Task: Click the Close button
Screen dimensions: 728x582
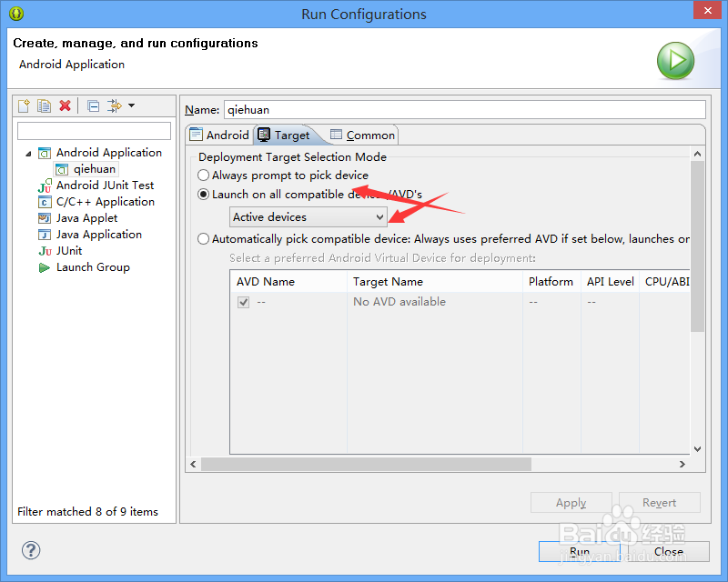Action: coord(669,551)
